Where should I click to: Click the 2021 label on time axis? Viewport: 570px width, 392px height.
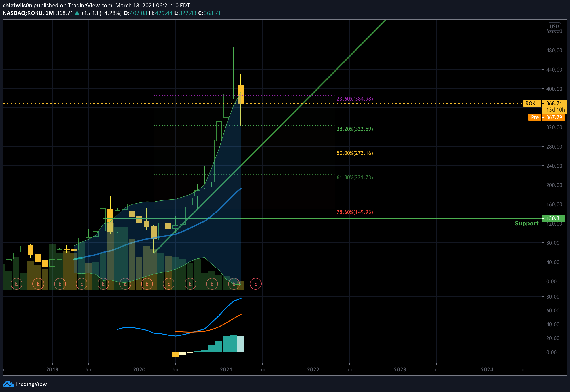[226, 370]
